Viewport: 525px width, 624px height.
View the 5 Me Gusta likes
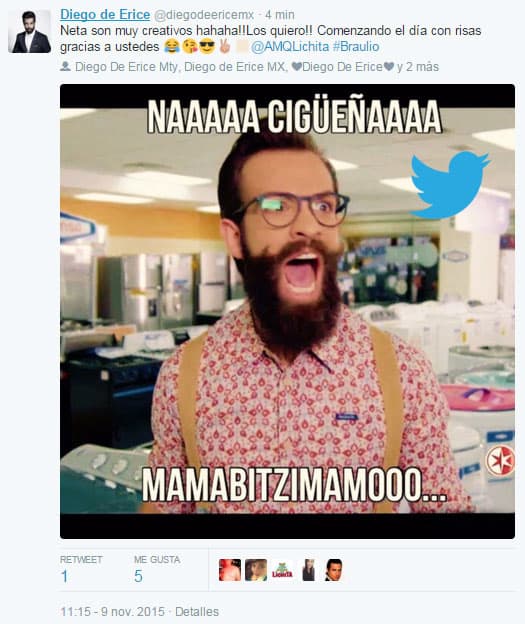[x=138, y=576]
